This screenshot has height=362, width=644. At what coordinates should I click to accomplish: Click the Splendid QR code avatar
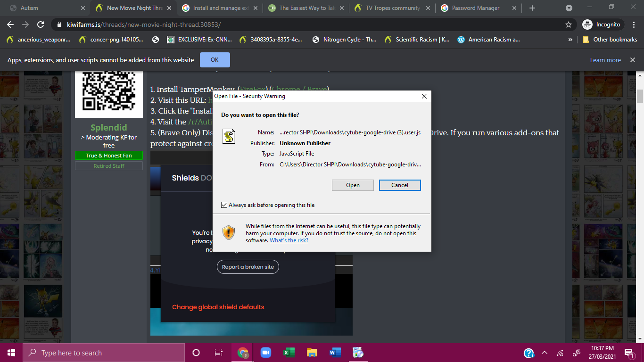pos(108,94)
